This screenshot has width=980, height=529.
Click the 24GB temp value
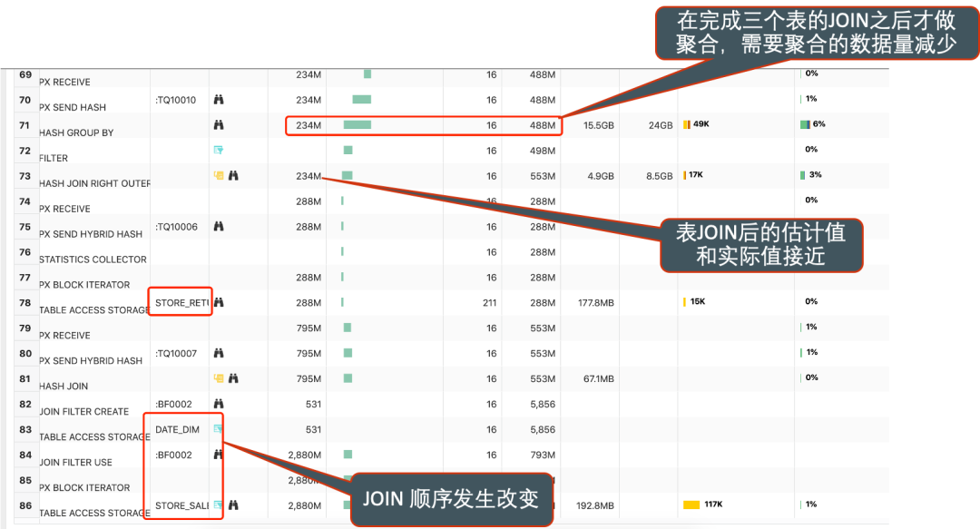pos(661,126)
